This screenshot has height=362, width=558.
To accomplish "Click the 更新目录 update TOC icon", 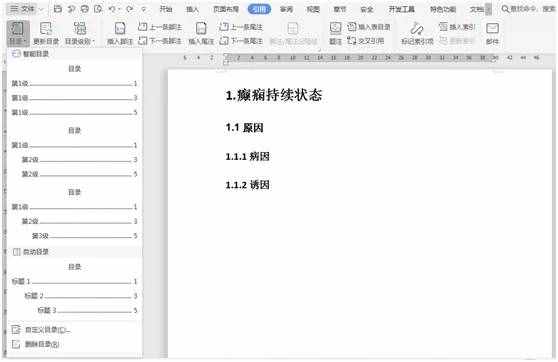I will click(46, 28).
